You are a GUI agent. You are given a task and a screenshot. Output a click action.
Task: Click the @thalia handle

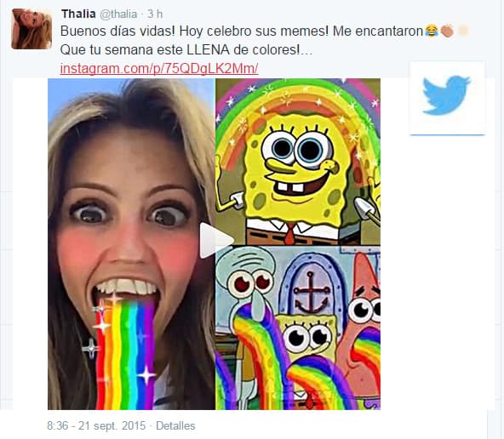coord(118,14)
